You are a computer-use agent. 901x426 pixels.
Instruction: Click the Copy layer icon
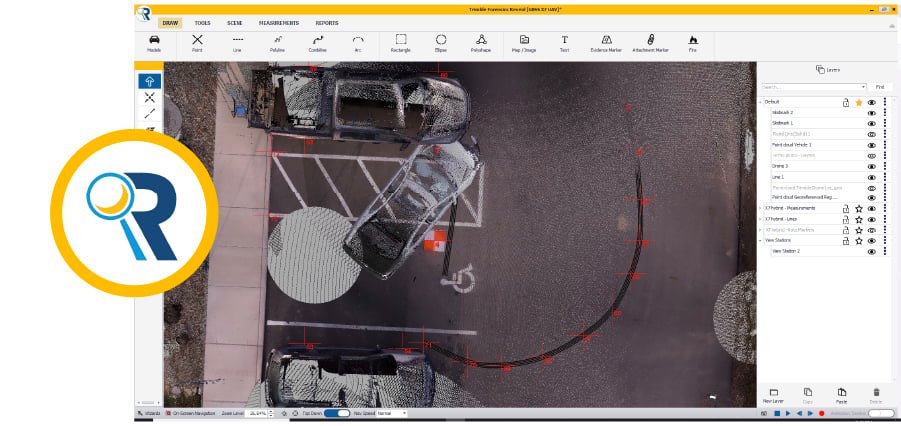pyautogui.click(x=807, y=392)
